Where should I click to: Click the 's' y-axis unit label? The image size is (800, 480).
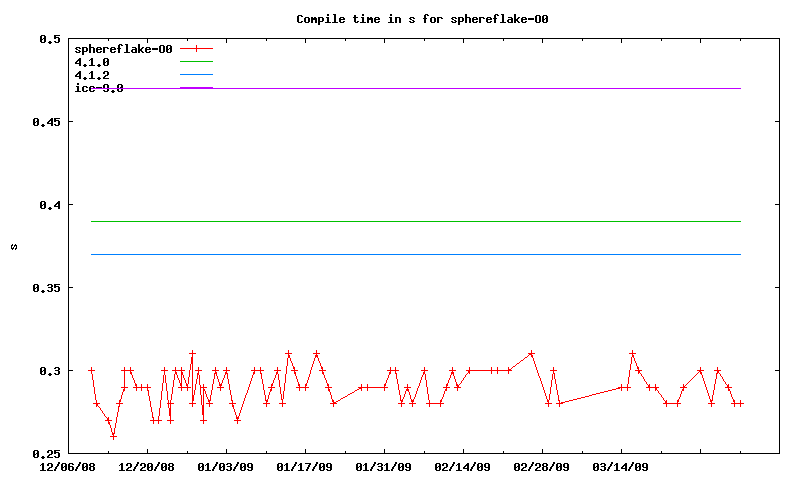coord(13,246)
